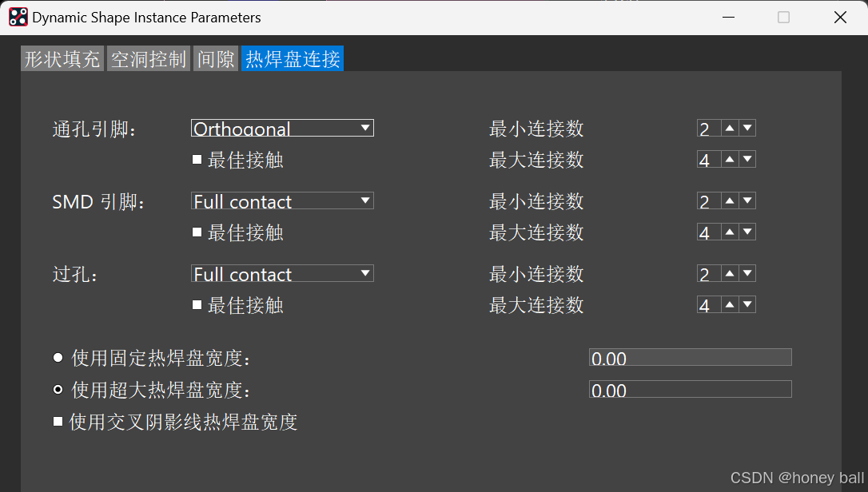
Task: Click the fixed thermal width input field
Action: (x=690, y=358)
